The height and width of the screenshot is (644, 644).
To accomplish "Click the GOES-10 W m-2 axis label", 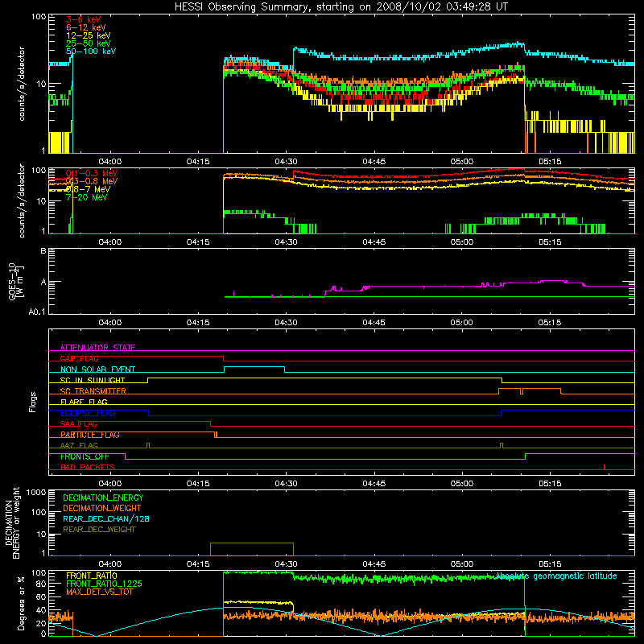I will (16, 281).
